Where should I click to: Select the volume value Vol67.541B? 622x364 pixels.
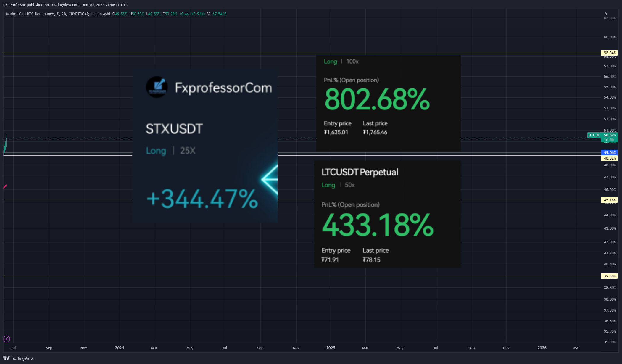tap(217, 14)
